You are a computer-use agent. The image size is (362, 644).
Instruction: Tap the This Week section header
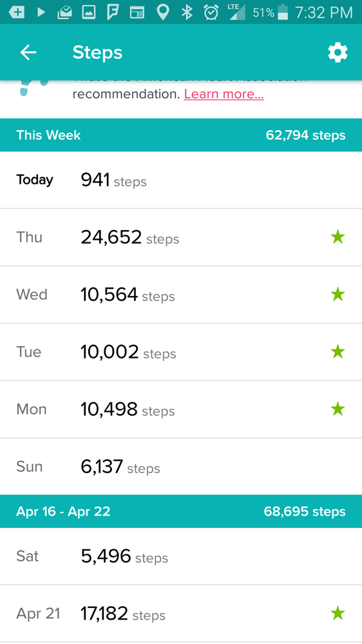coord(181,135)
